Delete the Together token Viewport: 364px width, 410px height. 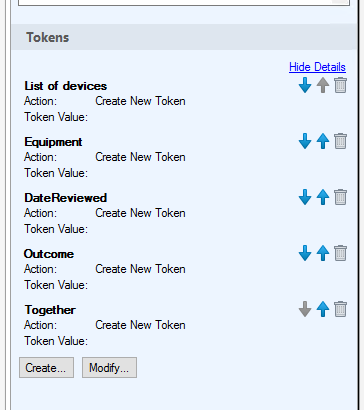click(x=340, y=309)
